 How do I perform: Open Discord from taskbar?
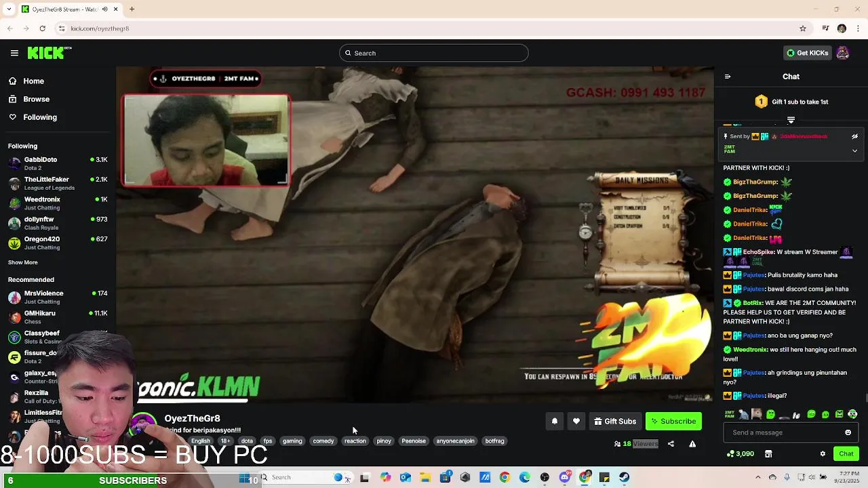pyautogui.click(x=565, y=478)
